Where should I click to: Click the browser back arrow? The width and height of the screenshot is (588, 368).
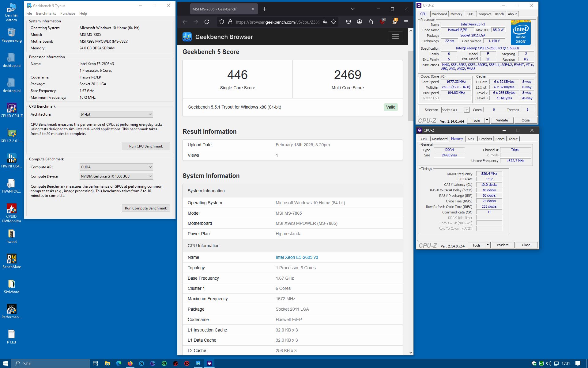pos(185,22)
